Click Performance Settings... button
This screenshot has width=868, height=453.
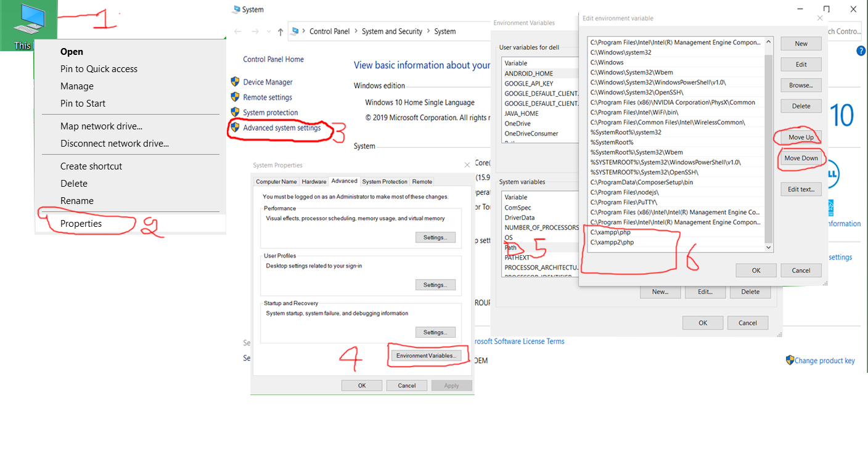435,237
